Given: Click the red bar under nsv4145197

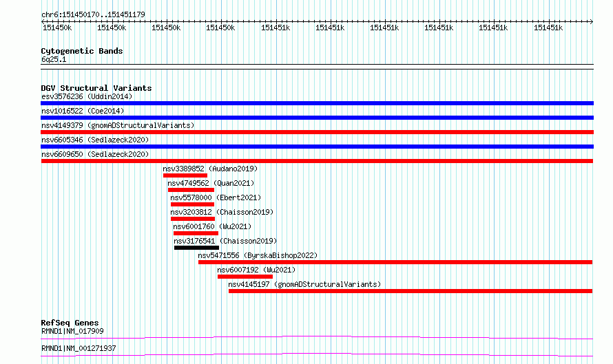Looking at the screenshot, I should pos(411,291).
